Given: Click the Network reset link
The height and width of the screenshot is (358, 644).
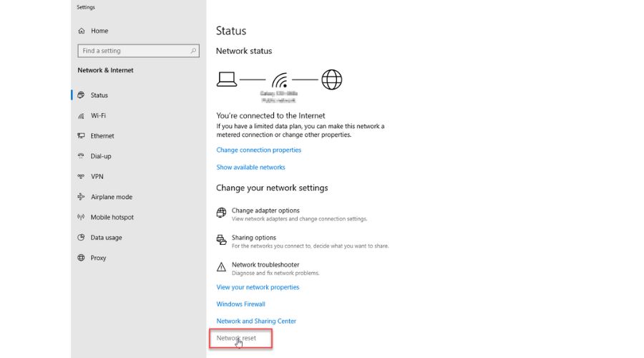Looking at the screenshot, I should coord(236,338).
